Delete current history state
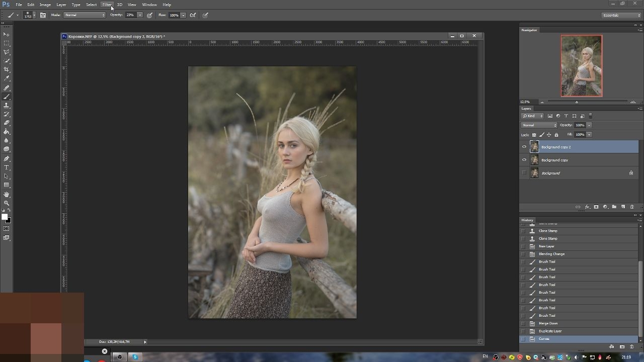Viewport: 644px width, 362px height. pos(632,346)
